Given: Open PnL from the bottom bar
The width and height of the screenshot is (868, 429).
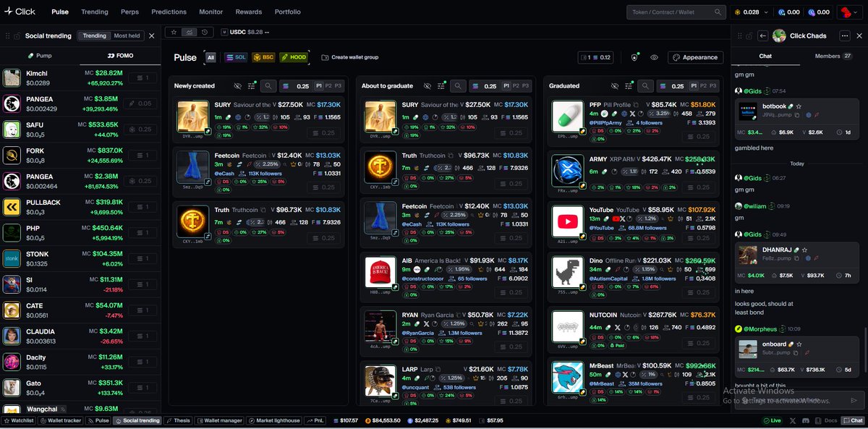Looking at the screenshot, I should pyautogui.click(x=315, y=420).
